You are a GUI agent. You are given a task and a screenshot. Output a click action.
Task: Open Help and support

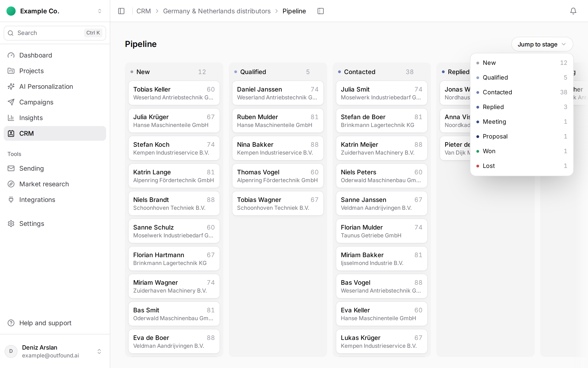[55, 323]
